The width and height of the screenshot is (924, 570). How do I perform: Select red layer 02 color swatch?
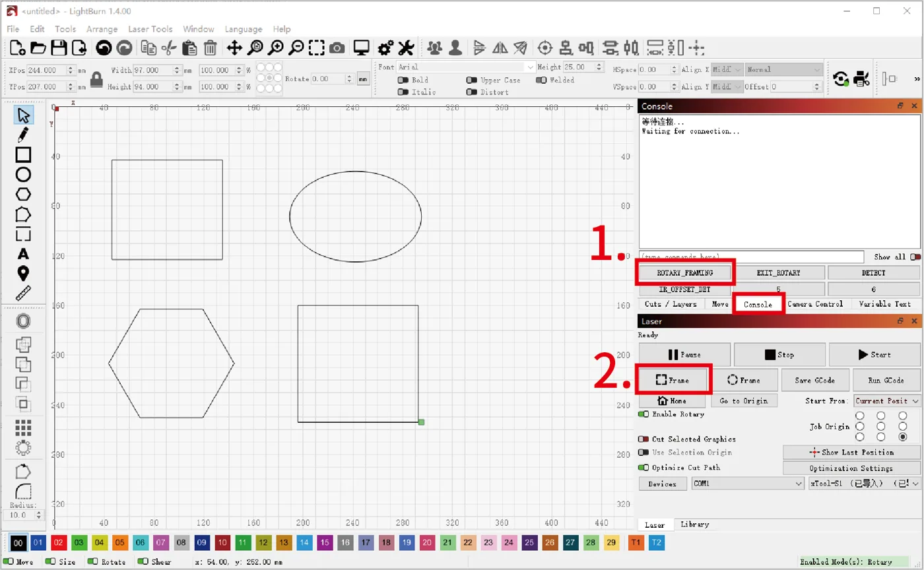coord(59,542)
